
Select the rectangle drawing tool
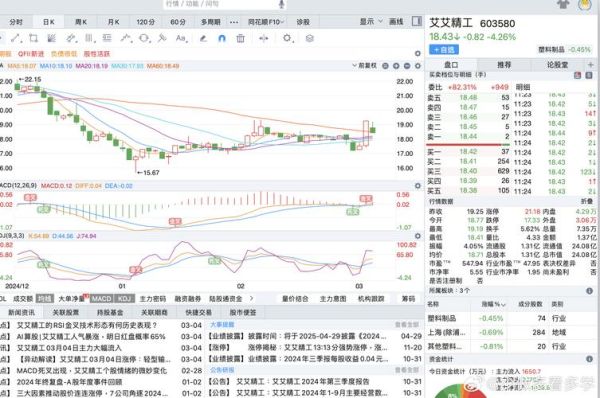tap(33, 38)
